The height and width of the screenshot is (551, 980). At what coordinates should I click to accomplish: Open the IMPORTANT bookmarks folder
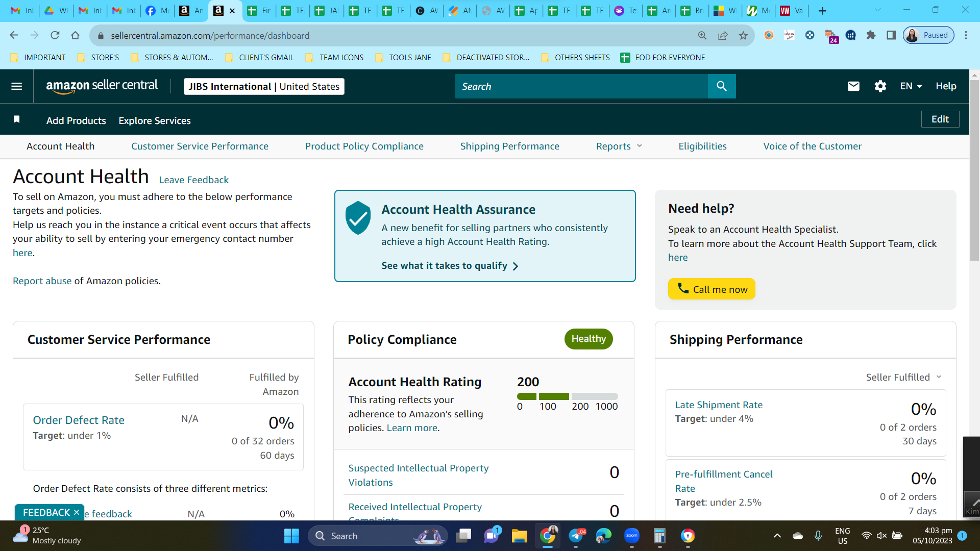(x=38, y=58)
